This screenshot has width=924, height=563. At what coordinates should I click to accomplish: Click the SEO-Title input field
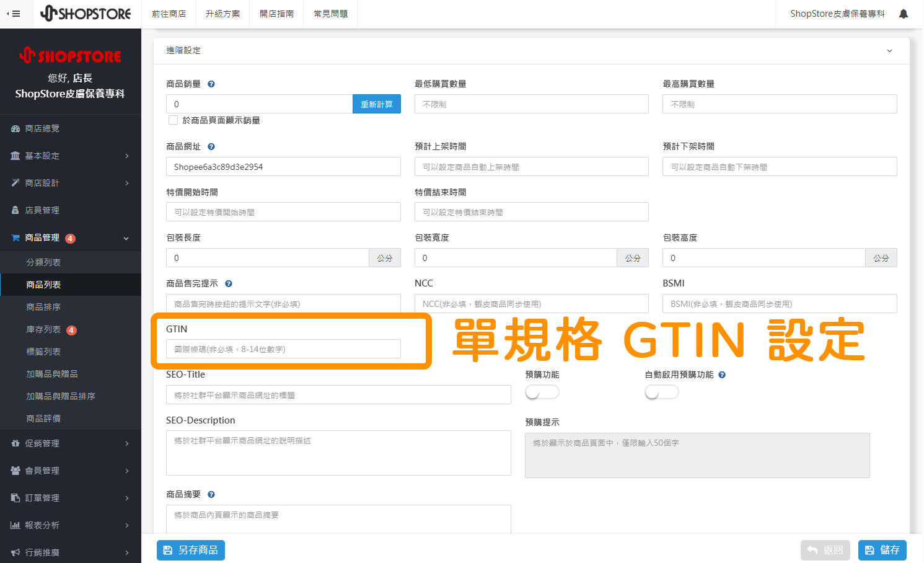[338, 395]
